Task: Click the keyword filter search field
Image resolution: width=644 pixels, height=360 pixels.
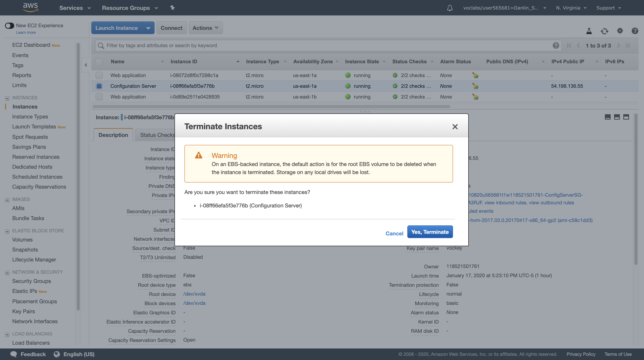Action: pyautogui.click(x=325, y=45)
